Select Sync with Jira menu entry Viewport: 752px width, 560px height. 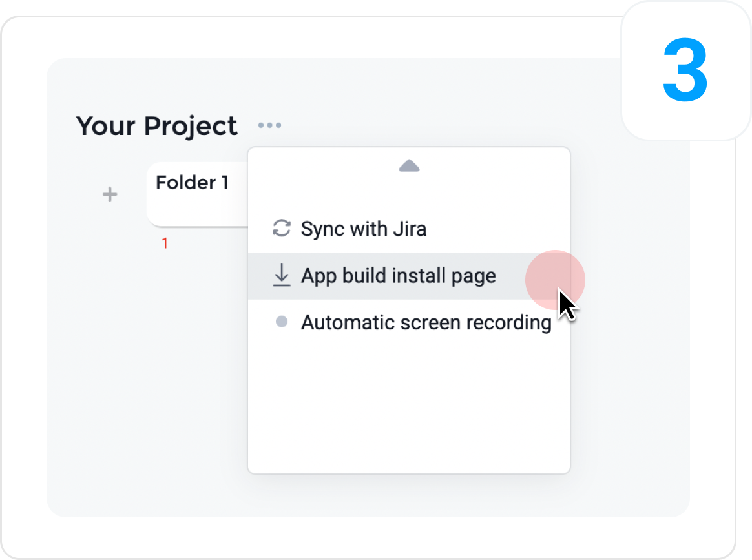point(363,229)
